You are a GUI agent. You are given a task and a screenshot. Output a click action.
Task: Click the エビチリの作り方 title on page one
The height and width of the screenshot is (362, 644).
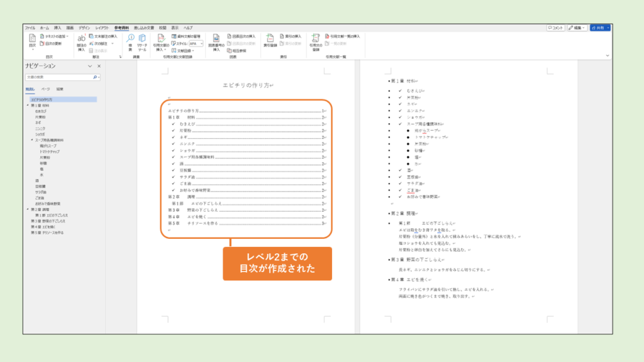coord(248,85)
